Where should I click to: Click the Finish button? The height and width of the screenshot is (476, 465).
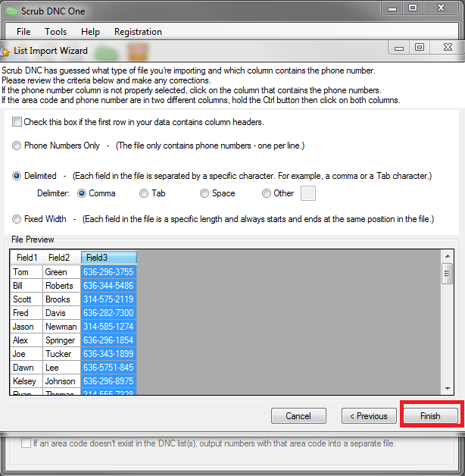430,416
